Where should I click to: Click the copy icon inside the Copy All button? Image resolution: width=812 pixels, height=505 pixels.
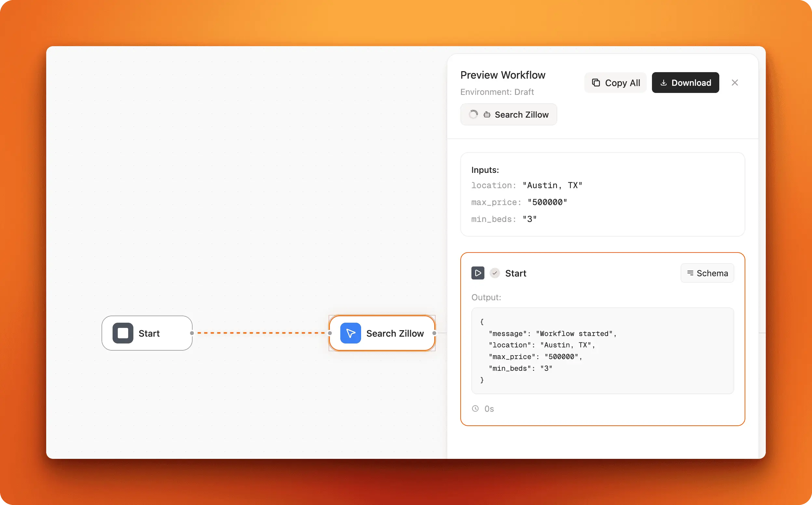pos(596,83)
